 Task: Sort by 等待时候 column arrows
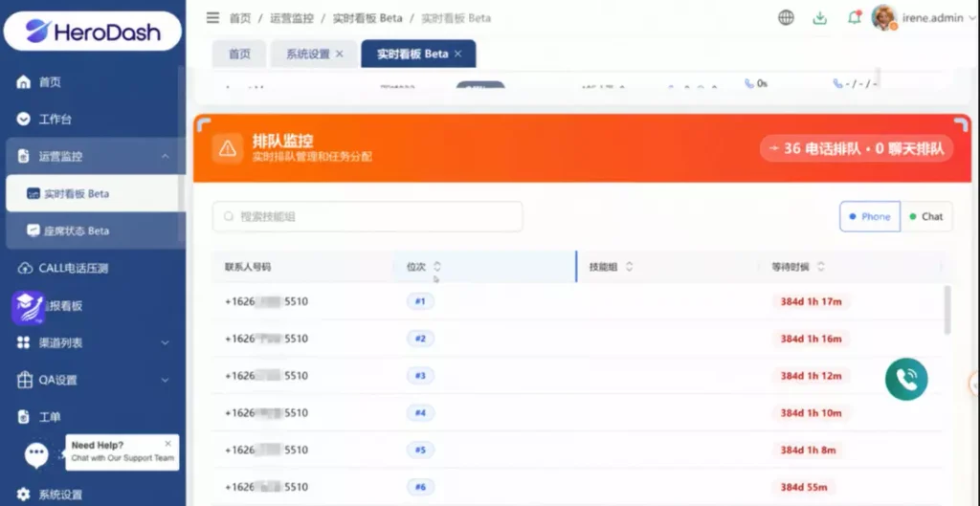tap(820, 267)
